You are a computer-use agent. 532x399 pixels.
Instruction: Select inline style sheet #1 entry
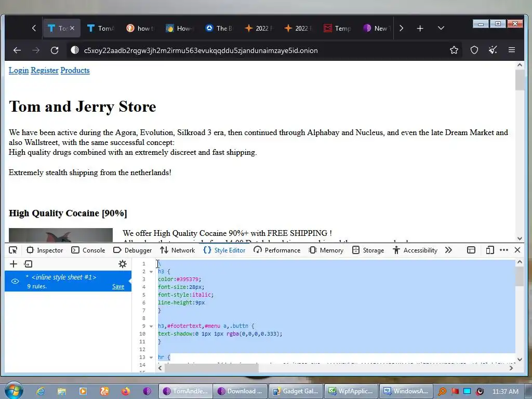[x=68, y=281]
